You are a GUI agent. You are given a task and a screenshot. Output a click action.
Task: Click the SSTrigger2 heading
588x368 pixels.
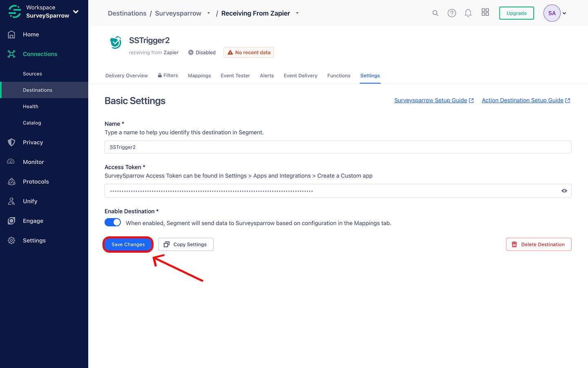[x=149, y=40]
